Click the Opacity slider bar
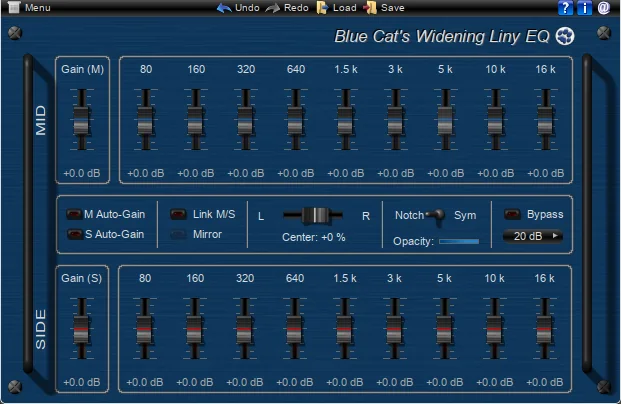 [459, 241]
